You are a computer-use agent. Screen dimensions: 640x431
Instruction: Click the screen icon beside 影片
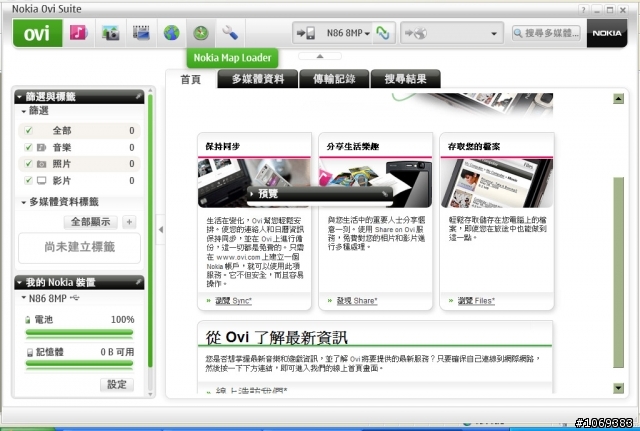click(x=41, y=180)
